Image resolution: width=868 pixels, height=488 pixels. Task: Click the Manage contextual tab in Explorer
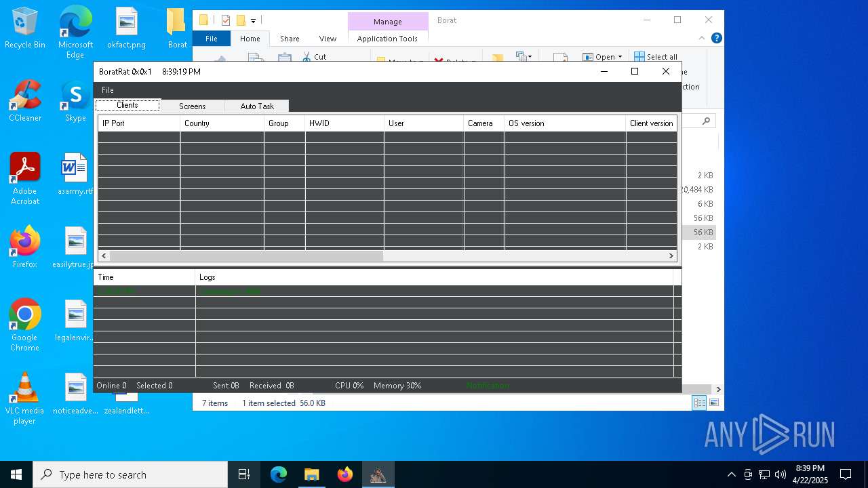pos(387,21)
